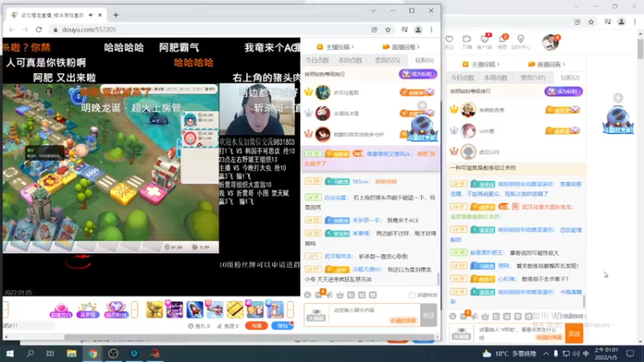Click the right window vertical scrollbar thumb
Image resolution: width=644 pixels, height=362 pixels.
click(x=641, y=48)
